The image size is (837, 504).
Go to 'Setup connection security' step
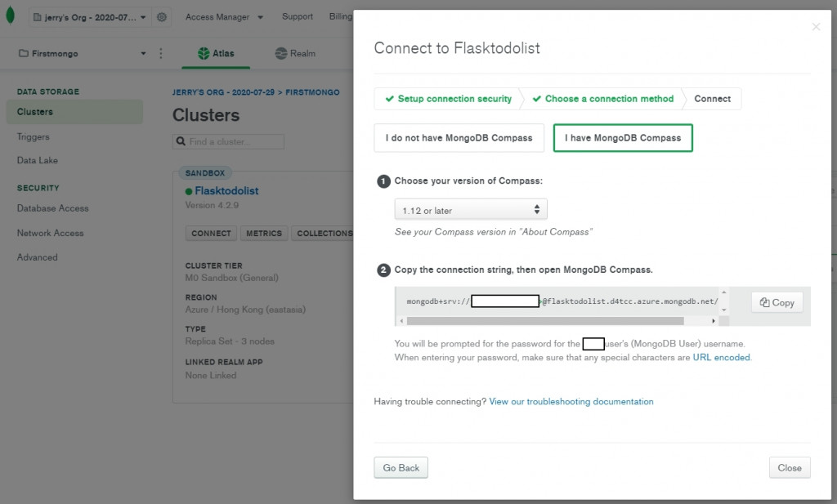pos(448,99)
